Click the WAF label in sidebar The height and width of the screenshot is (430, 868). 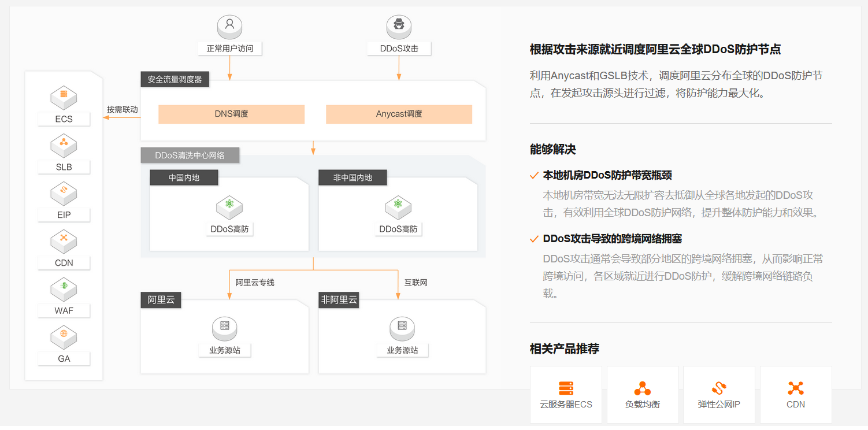pos(64,310)
